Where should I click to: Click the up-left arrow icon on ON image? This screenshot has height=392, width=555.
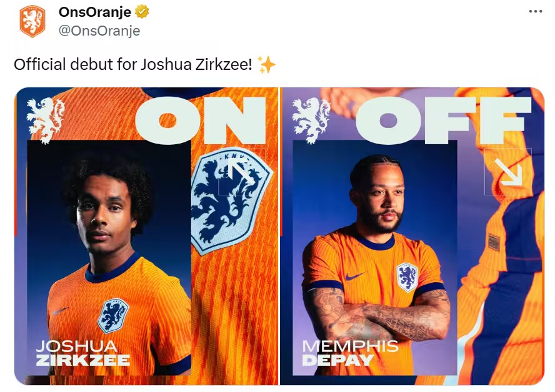click(241, 172)
